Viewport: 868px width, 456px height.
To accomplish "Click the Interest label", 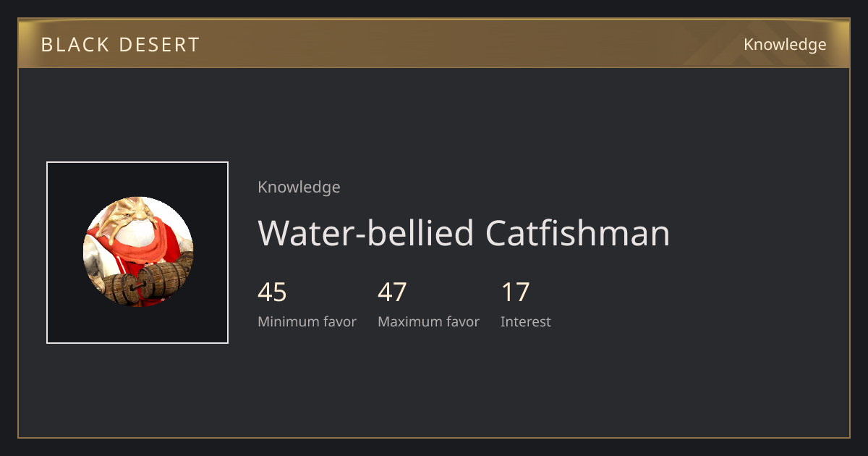I will coord(526,322).
